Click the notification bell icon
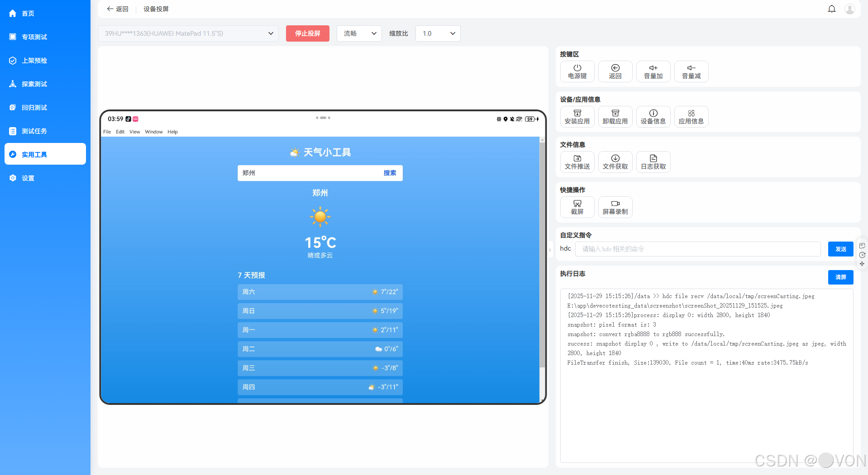The image size is (868, 475). click(832, 9)
